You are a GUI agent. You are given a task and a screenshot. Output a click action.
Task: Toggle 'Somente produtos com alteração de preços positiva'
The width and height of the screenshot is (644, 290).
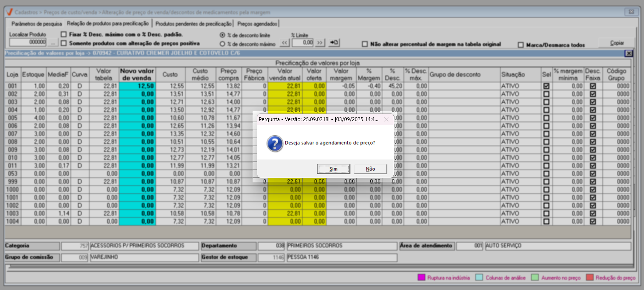point(64,43)
